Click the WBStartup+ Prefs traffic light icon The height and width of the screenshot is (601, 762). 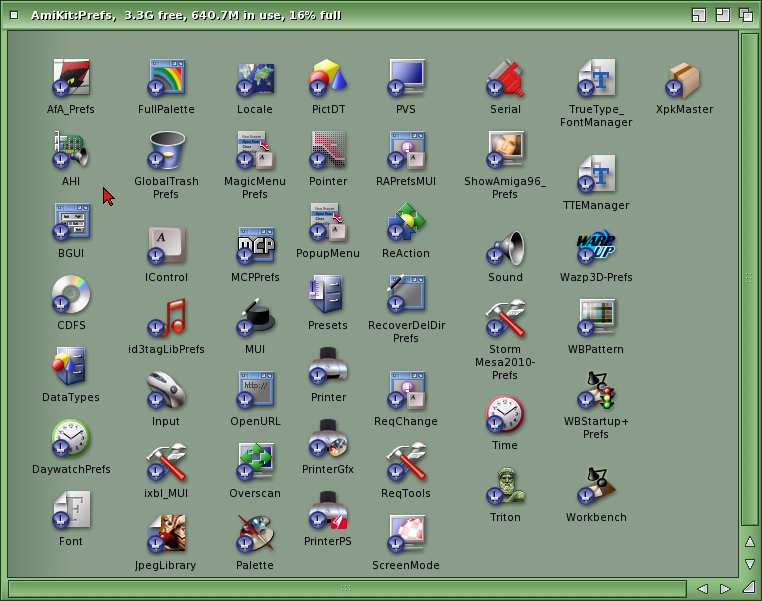pos(596,389)
